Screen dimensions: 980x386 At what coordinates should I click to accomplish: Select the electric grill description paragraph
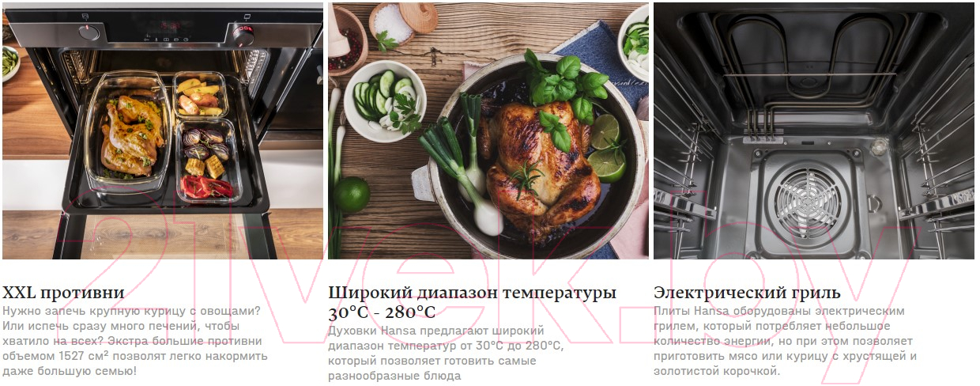click(786, 341)
